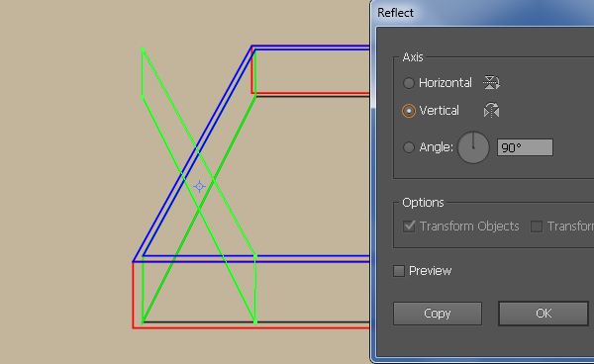
Task: Click the horizontal reflect icon beside Horizontal
Action: (x=491, y=82)
